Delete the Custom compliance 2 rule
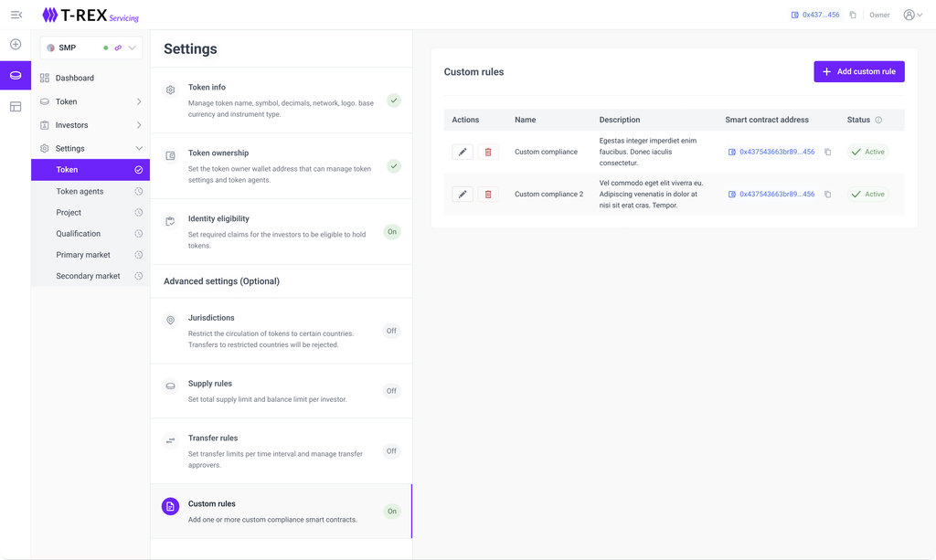Screen dimensions: 936x560 pyautogui.click(x=488, y=195)
